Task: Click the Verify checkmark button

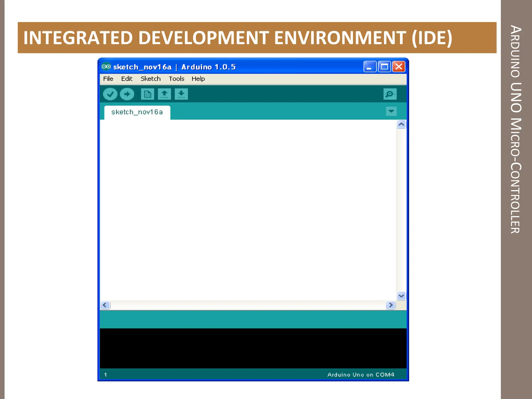Action: coord(110,94)
